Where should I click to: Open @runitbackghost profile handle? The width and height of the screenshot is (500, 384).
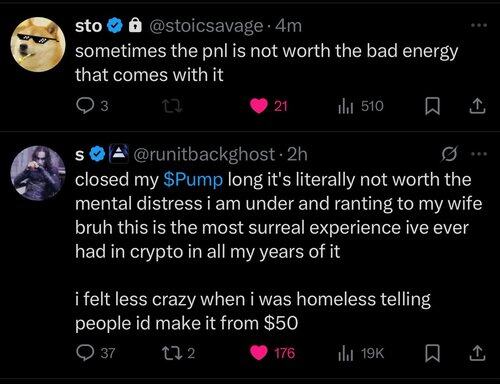click(204, 154)
